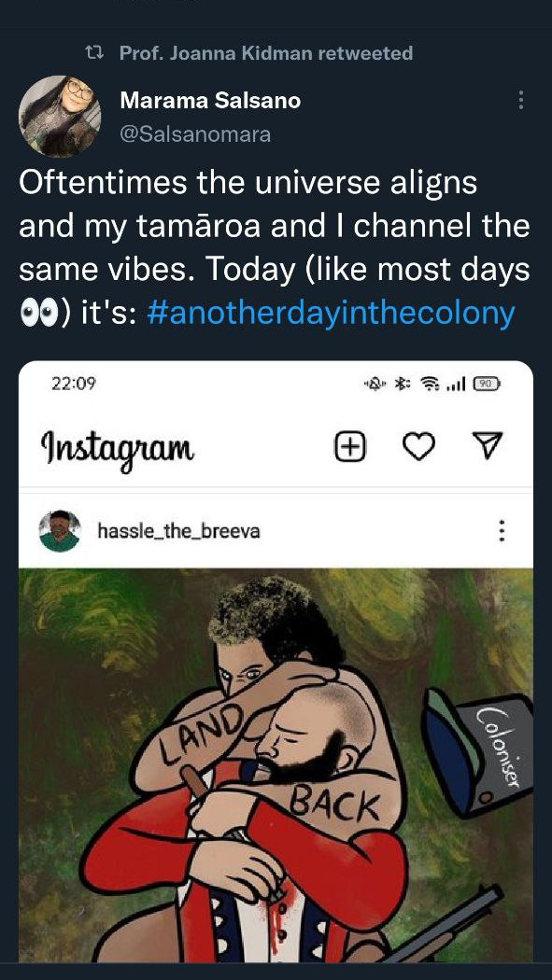Open Prof. Joanna Kidman retweeted link
552x980 pixels.
point(266,53)
